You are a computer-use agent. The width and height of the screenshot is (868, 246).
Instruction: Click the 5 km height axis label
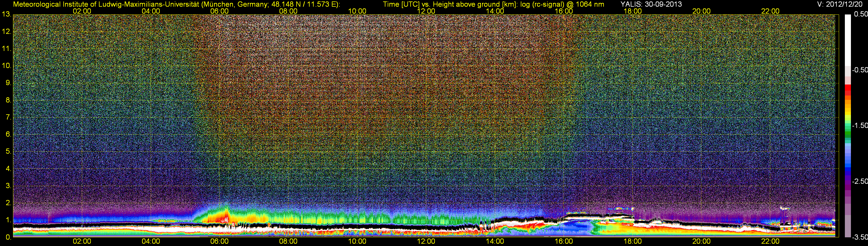8,152
